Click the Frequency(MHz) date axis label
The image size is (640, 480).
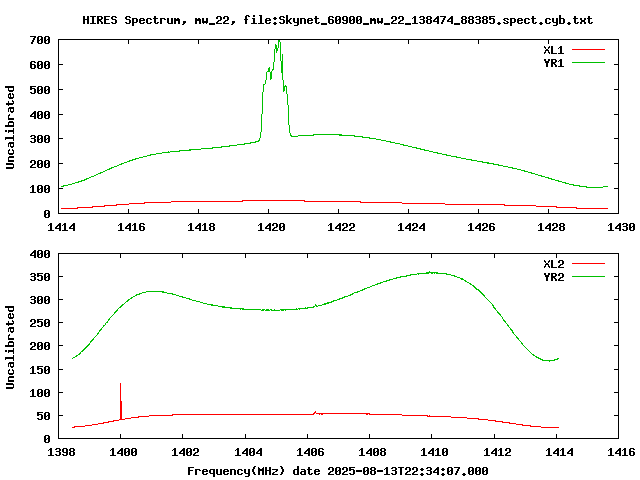pyautogui.click(x=338, y=471)
